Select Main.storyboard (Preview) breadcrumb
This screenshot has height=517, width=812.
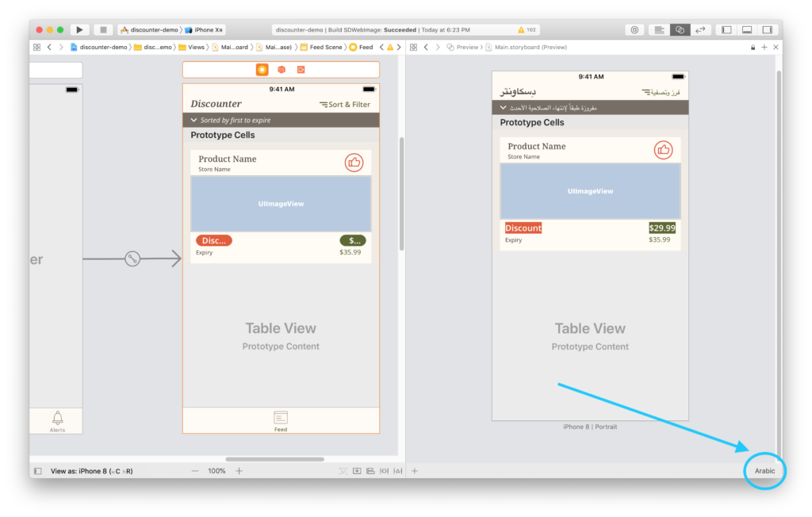coord(527,47)
